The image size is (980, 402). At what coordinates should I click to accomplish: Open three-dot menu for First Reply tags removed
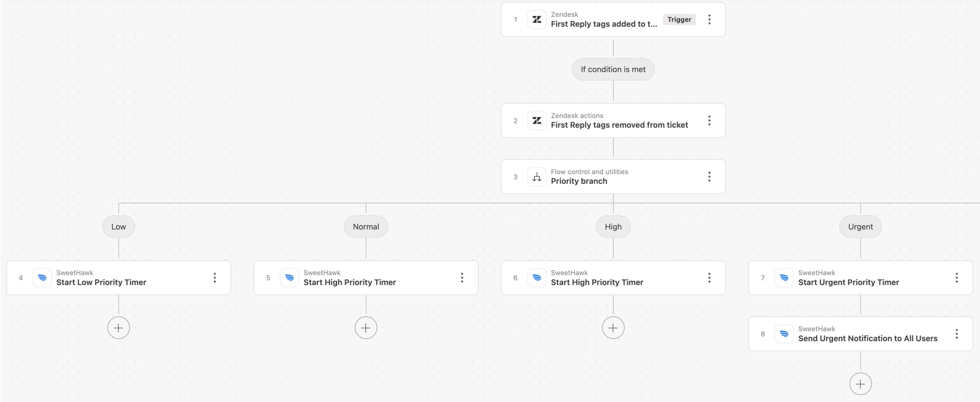tap(709, 121)
